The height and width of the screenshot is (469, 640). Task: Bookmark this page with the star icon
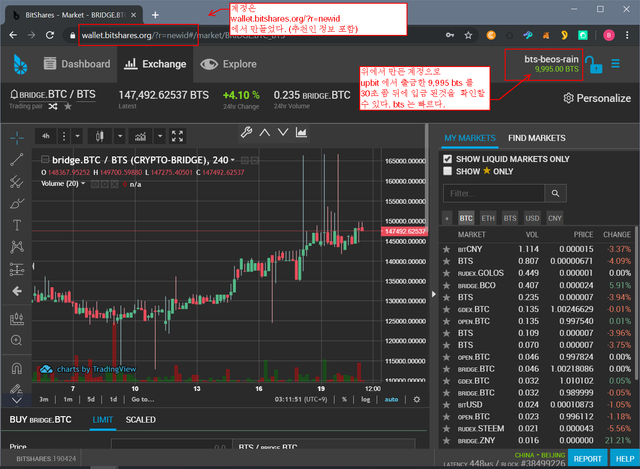pos(468,36)
